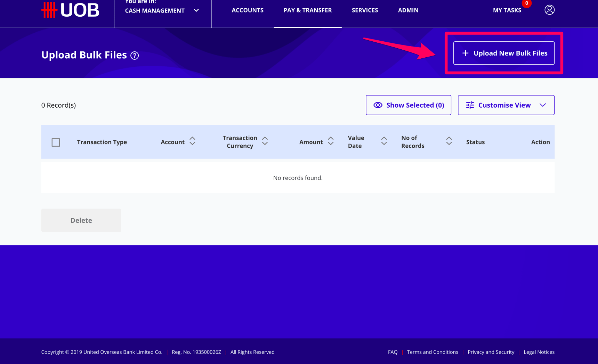Open the user profile icon
598x364 pixels.
coord(549,10)
